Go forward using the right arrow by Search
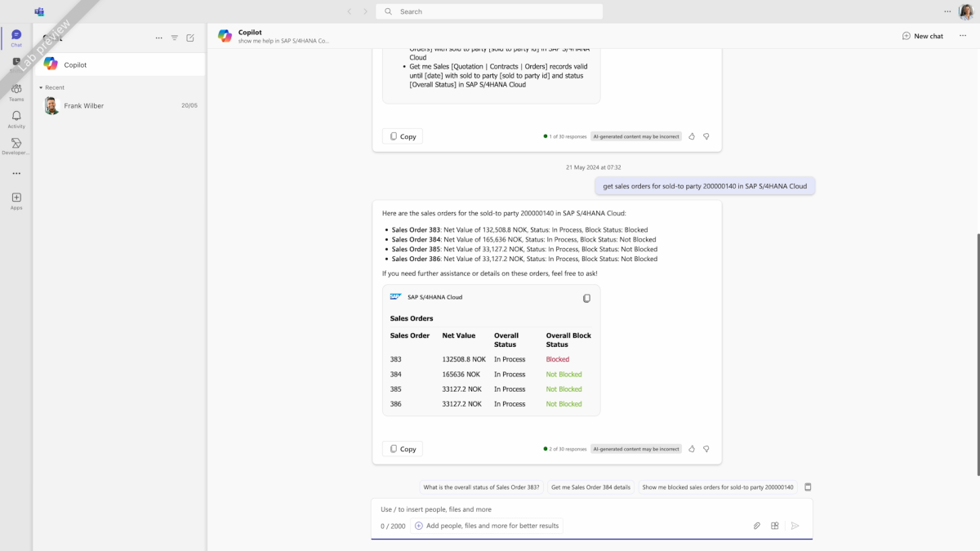The height and width of the screenshot is (551, 980). tap(365, 11)
